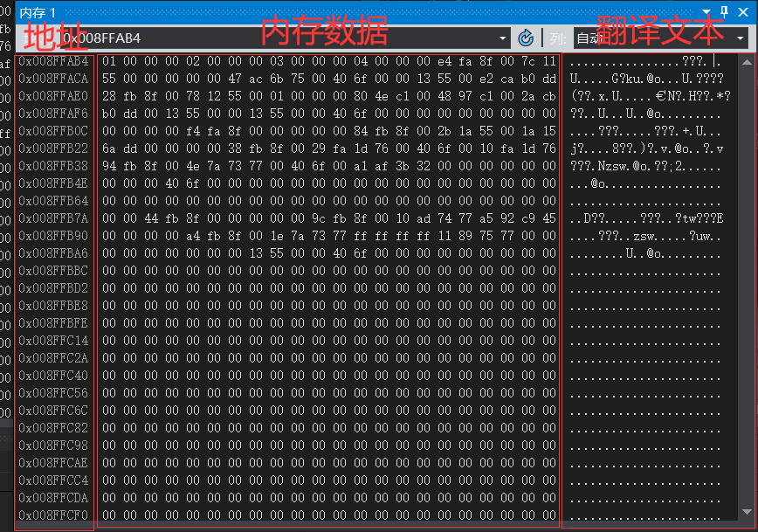Viewport: 758px width, 532px height.
Task: Click the scrollbar down arrow
Action: [747, 512]
